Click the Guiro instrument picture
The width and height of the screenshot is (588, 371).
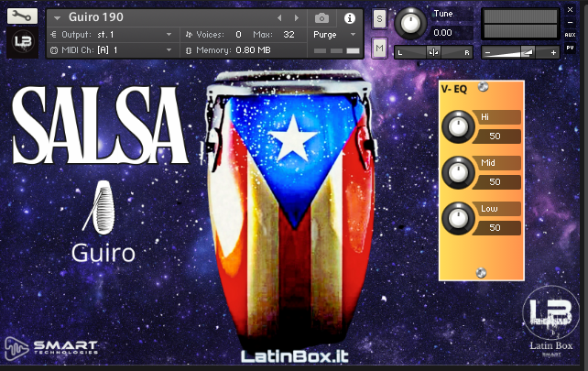click(x=100, y=207)
